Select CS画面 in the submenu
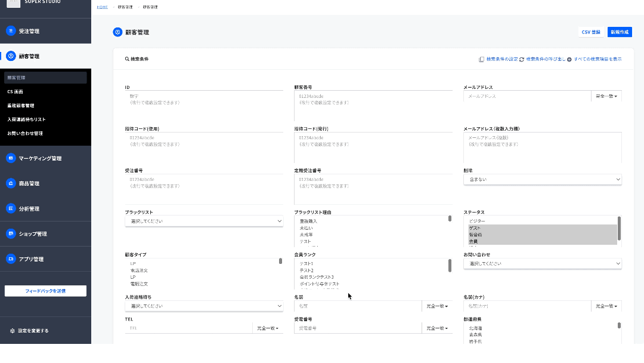Viewport: 644px width, 363px height. [x=15, y=92]
